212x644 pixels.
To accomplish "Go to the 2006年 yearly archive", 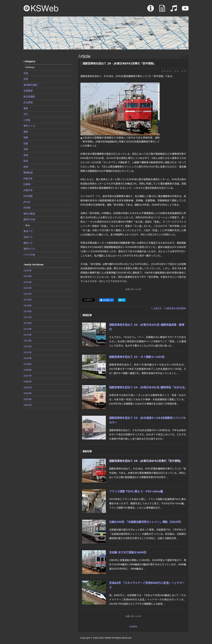I will [28, 381].
